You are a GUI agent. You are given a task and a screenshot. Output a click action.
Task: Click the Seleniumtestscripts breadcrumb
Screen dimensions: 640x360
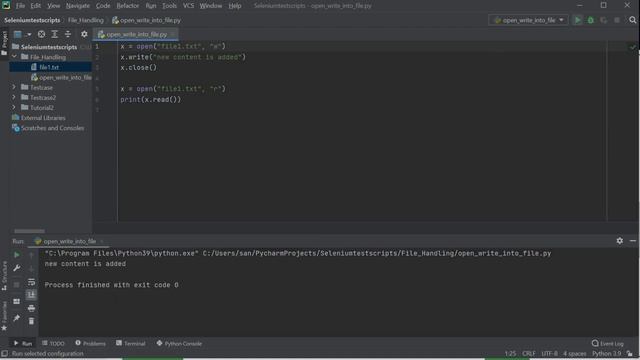click(32, 20)
